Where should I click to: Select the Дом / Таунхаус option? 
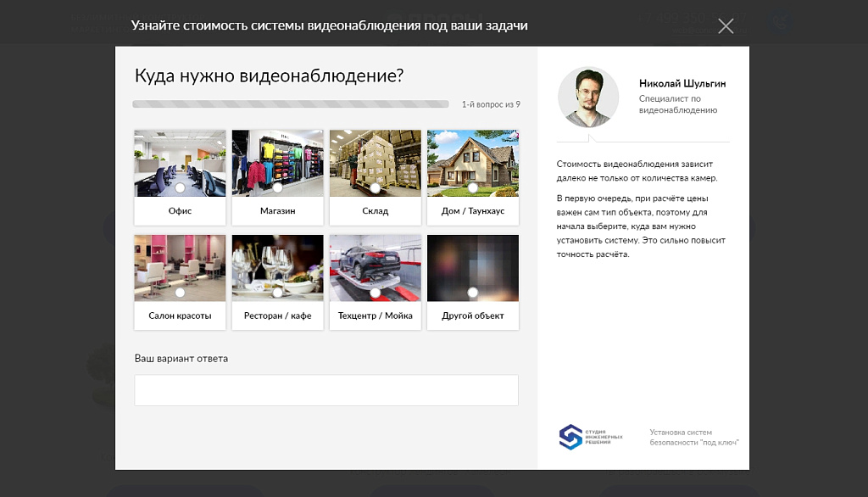pyautogui.click(x=472, y=209)
